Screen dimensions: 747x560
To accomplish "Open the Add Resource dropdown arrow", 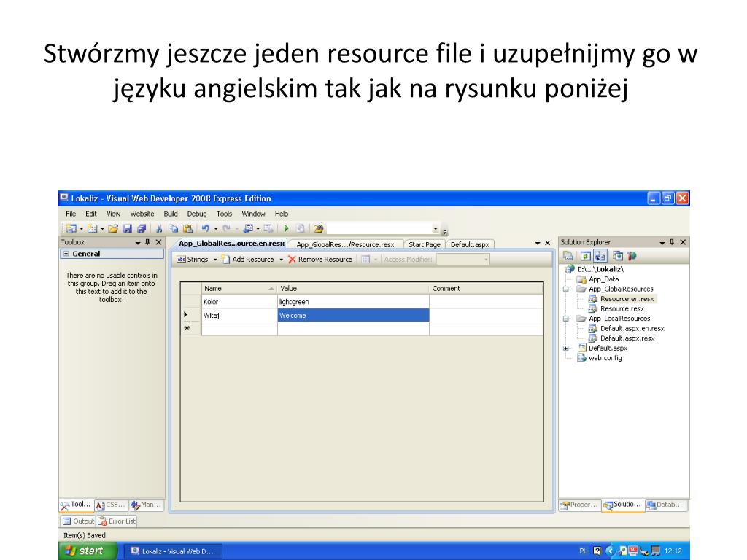I will (281, 260).
